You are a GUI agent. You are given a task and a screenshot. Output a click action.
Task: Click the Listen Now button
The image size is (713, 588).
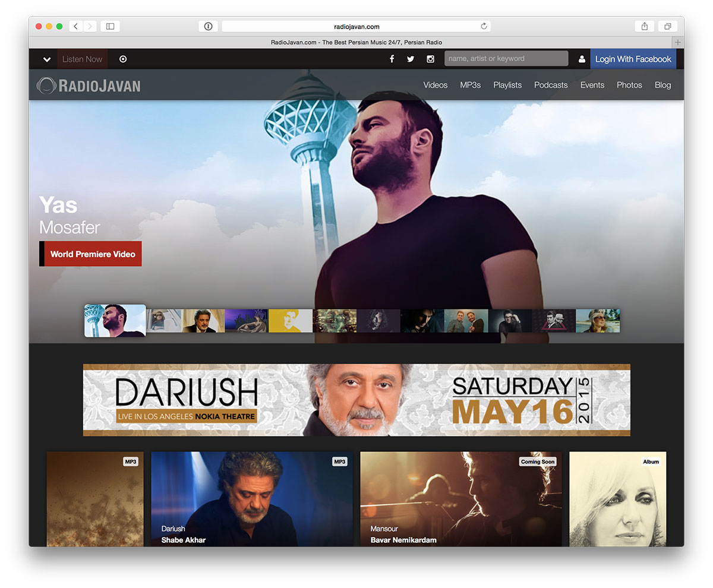point(83,59)
